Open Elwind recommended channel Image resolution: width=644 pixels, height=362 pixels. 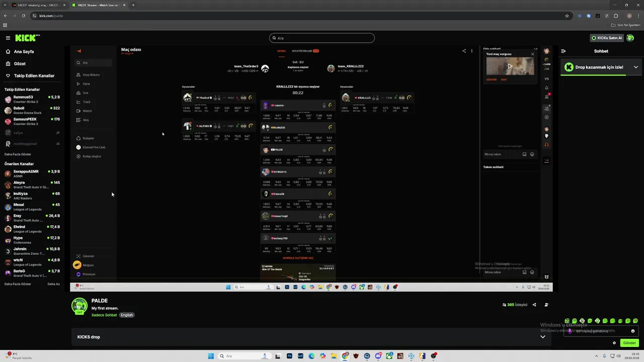pyautogui.click(x=32, y=229)
